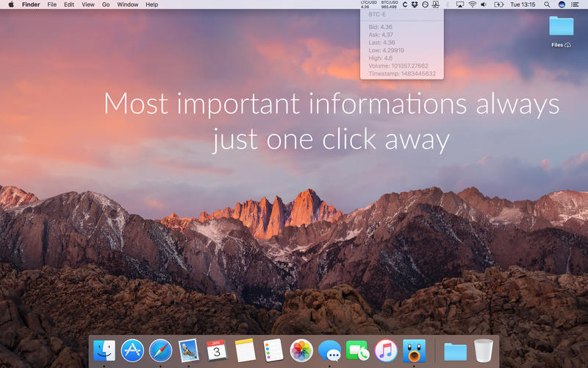Click the C-shaped icon beside Dropbox

(x=405, y=4)
